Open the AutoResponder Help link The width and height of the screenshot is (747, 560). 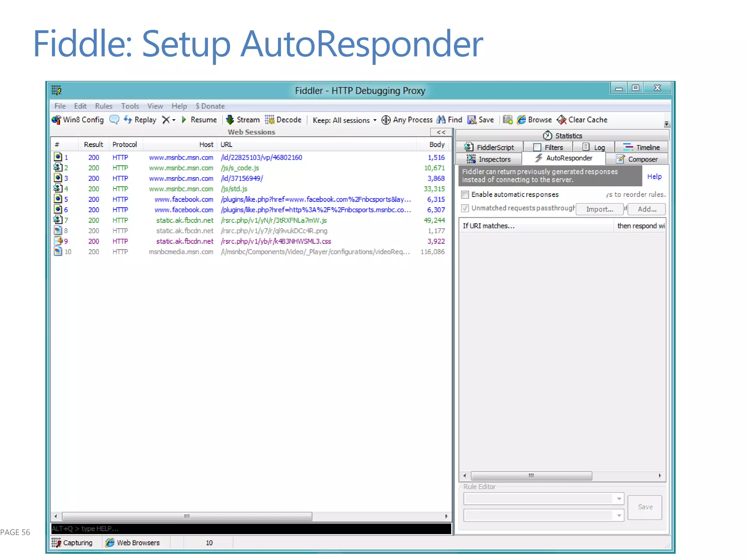[x=654, y=176]
